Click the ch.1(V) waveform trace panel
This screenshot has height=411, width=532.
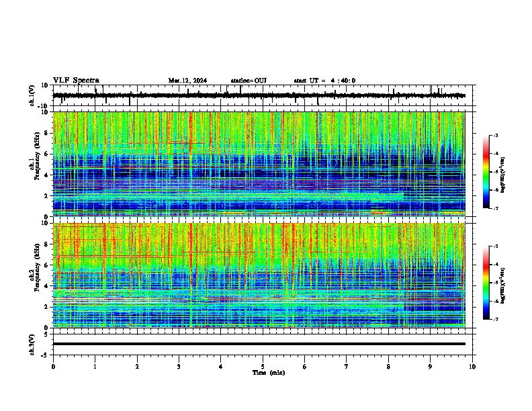point(264,95)
